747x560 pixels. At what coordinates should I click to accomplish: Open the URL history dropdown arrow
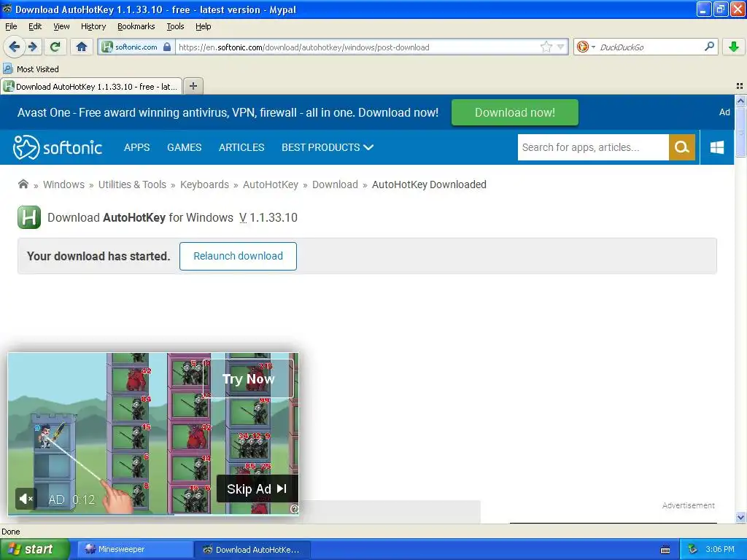point(561,47)
